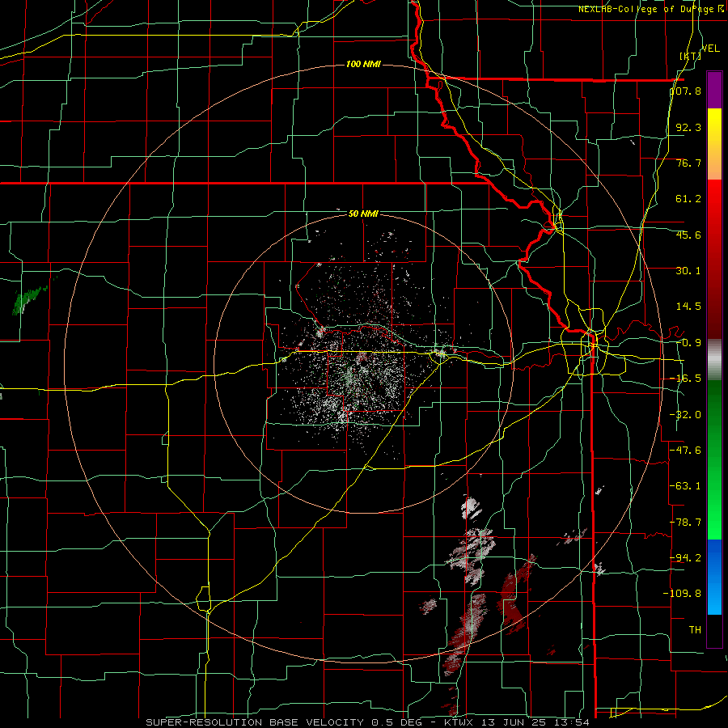
Task: Click the 92.3 legend value
Action: pos(688,127)
